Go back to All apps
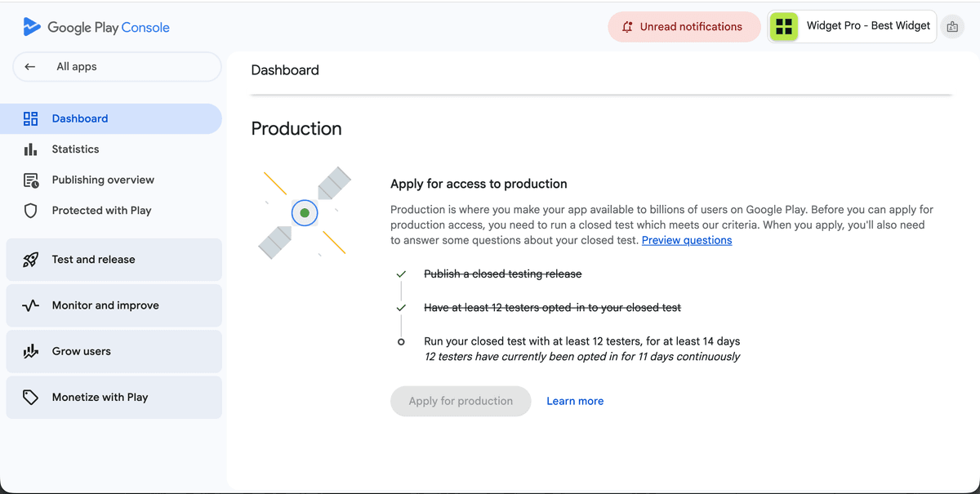This screenshot has width=980, height=494. pyautogui.click(x=117, y=67)
